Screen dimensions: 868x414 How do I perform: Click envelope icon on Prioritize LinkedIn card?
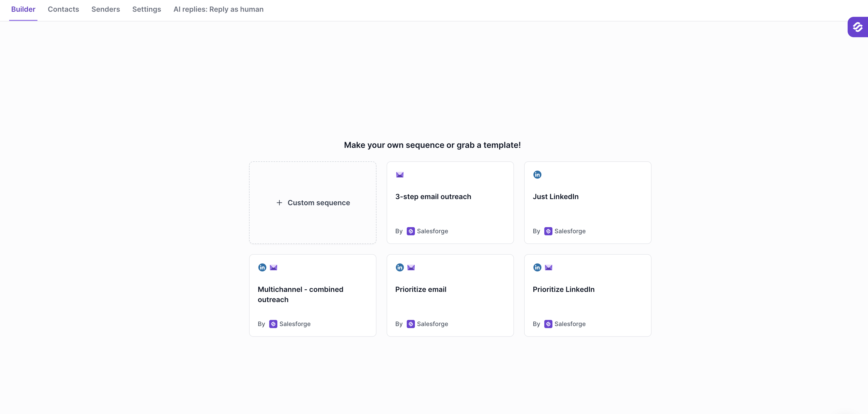[548, 267]
